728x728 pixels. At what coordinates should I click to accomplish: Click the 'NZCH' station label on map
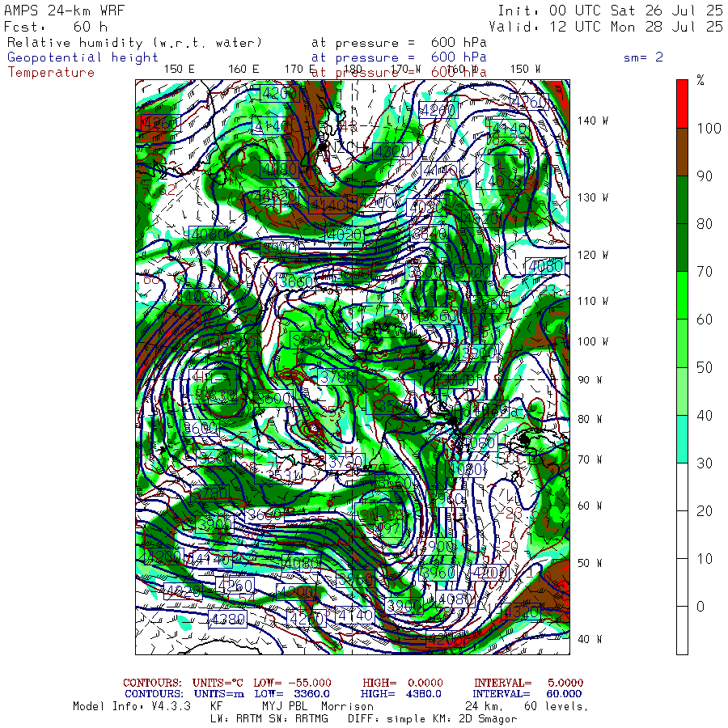click(x=347, y=147)
